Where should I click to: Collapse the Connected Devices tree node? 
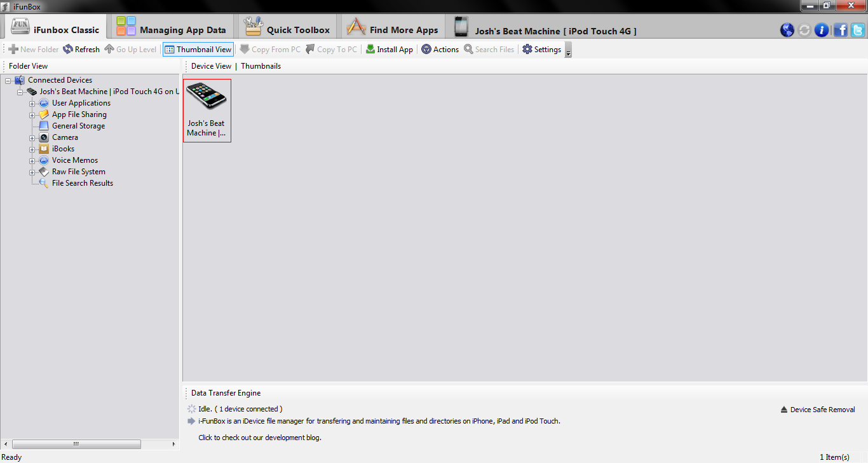point(9,80)
